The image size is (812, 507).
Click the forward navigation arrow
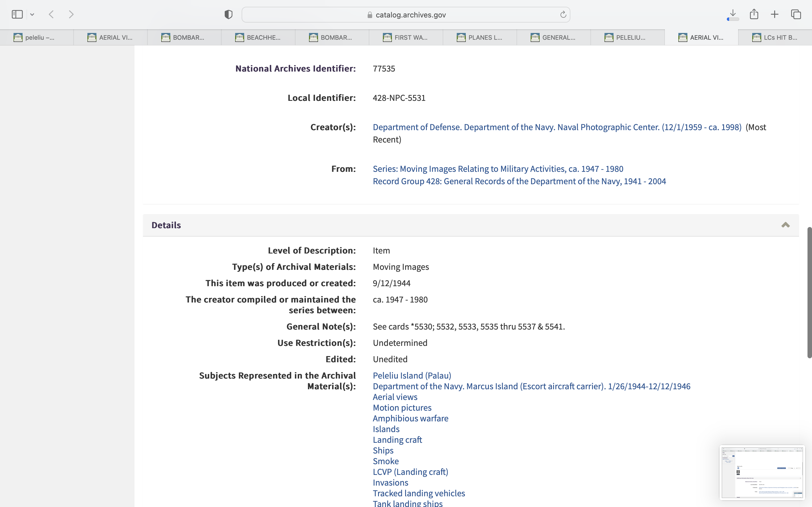(x=71, y=14)
